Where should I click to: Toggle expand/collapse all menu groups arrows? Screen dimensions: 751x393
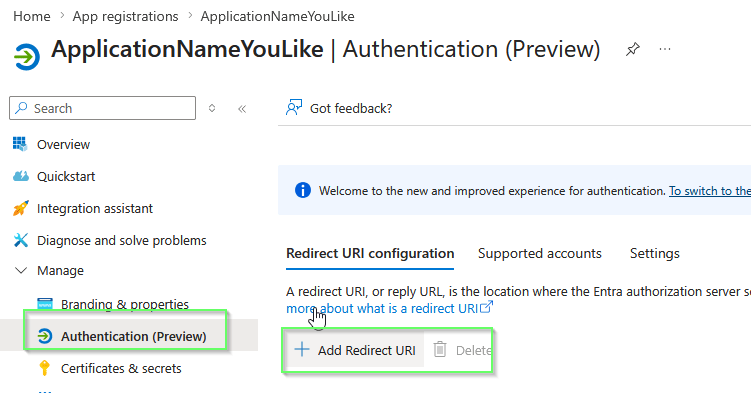tap(212, 108)
